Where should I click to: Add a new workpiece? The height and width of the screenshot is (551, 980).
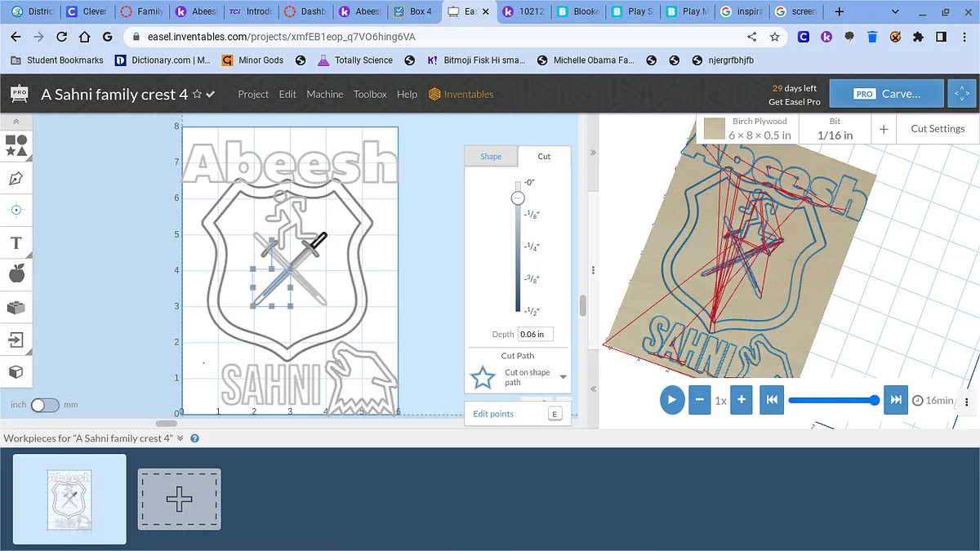pos(179,499)
